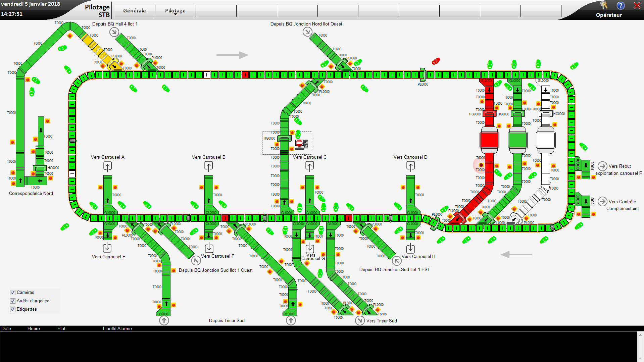Image resolution: width=644 pixels, height=362 pixels.
Task: Click the Vers Carrousel D arrow icon
Action: coord(410,166)
